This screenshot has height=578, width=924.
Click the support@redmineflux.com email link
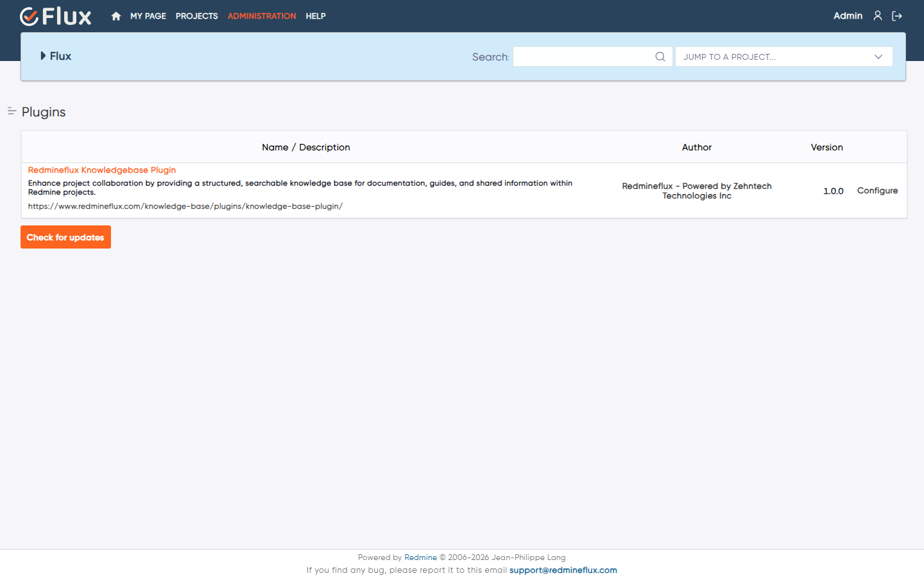tap(563, 570)
